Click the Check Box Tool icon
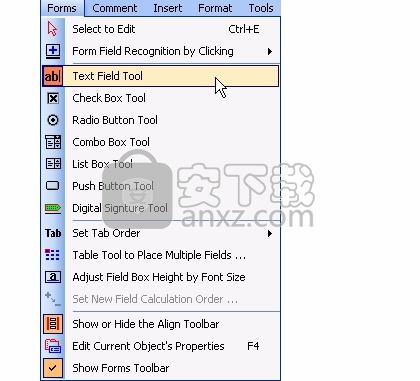Screen dimensions: 420x381 click(53, 98)
